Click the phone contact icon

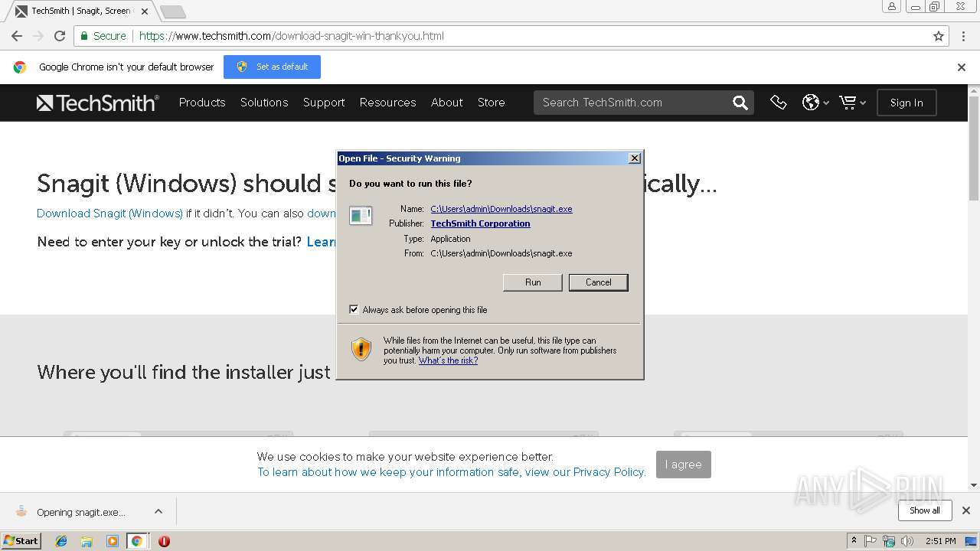pos(779,103)
